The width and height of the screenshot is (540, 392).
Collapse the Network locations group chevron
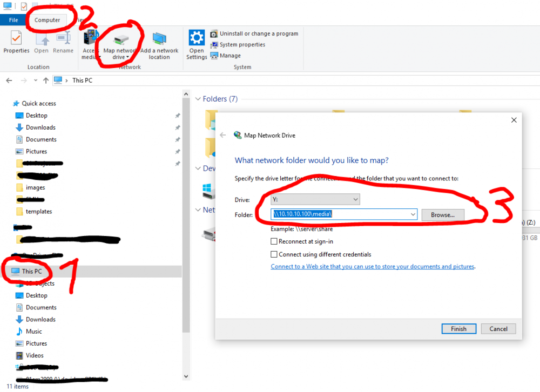tap(198, 210)
